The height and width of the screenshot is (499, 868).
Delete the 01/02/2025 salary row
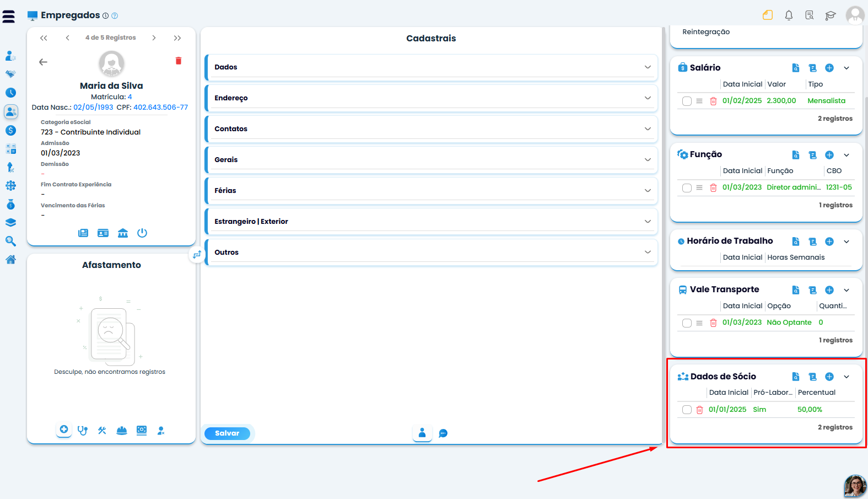(713, 101)
